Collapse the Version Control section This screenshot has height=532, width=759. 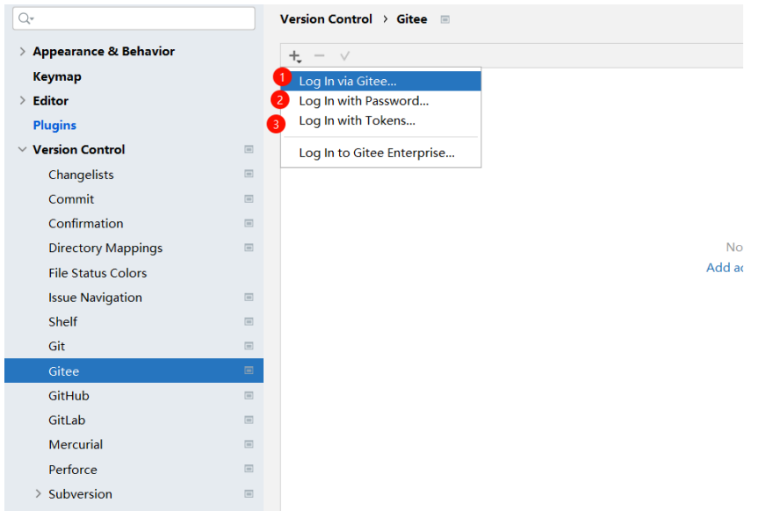coord(22,149)
